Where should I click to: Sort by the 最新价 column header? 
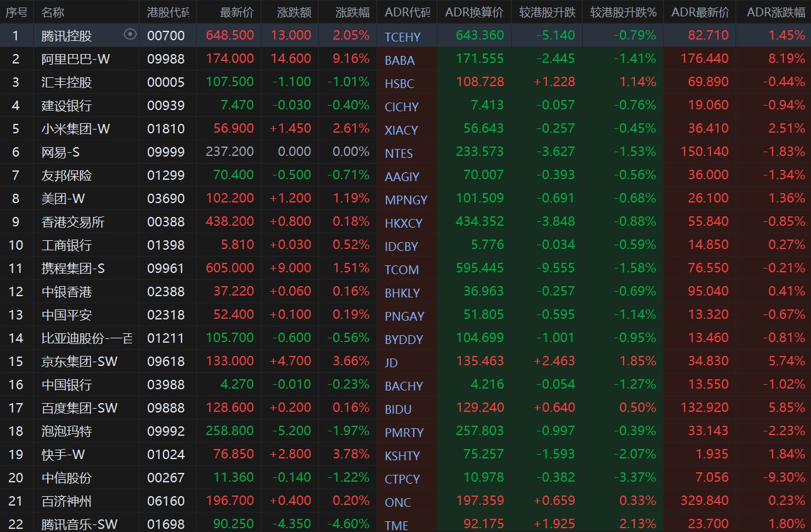point(237,12)
